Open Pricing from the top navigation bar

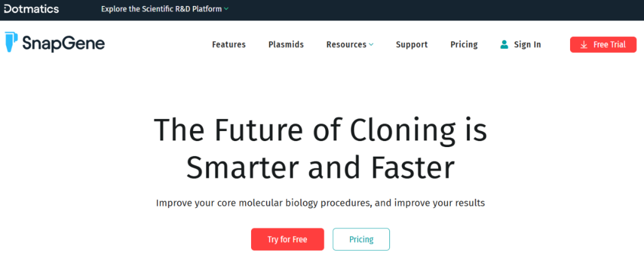tap(464, 45)
